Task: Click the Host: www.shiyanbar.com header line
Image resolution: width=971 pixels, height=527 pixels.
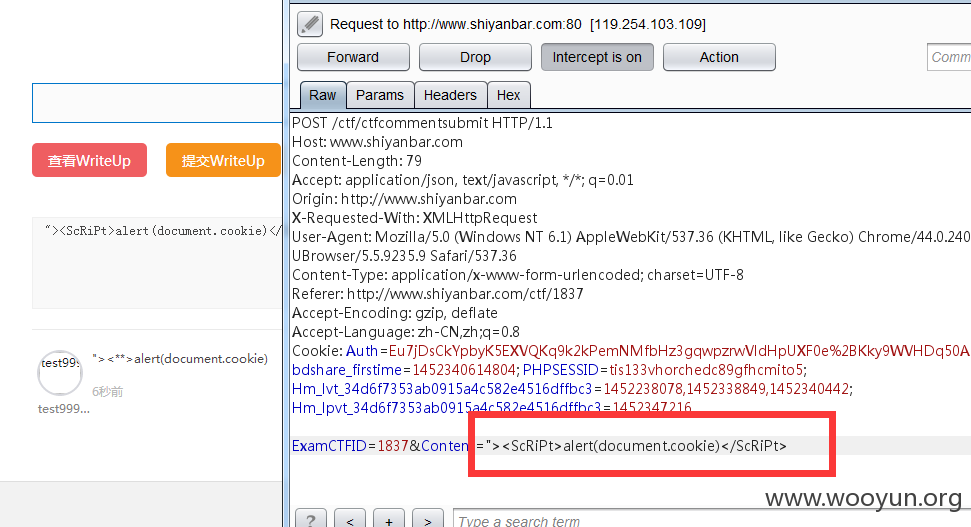Action: [x=377, y=142]
